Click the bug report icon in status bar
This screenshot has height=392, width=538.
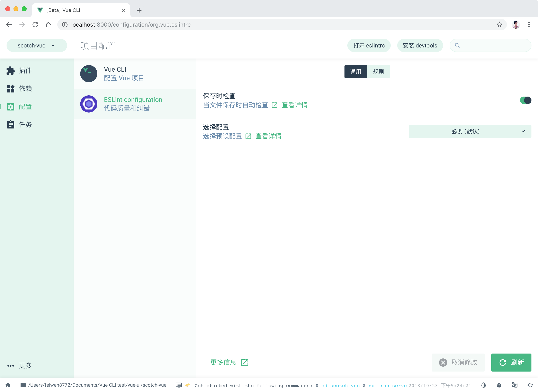click(499, 385)
